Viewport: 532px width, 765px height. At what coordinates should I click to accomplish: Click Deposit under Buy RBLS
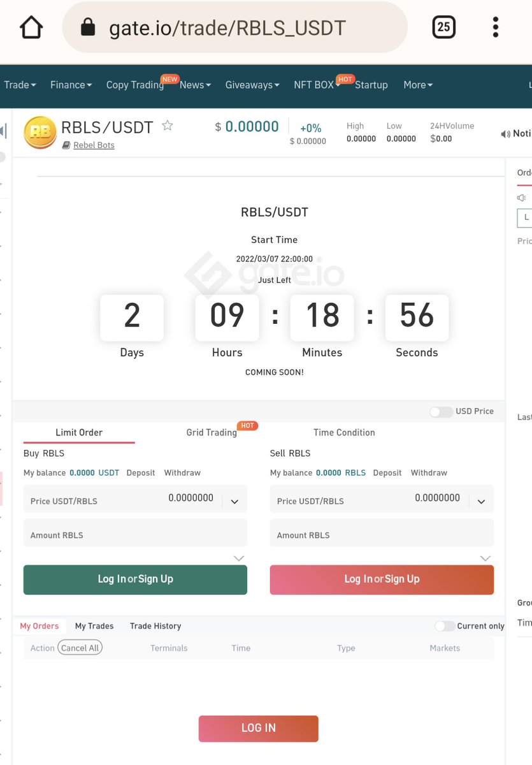(x=141, y=473)
